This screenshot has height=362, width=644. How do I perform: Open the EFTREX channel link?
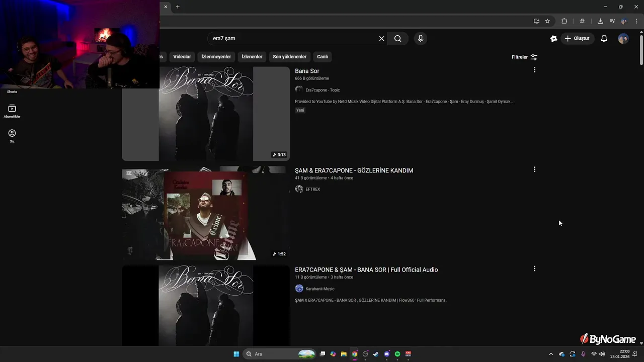(313, 190)
